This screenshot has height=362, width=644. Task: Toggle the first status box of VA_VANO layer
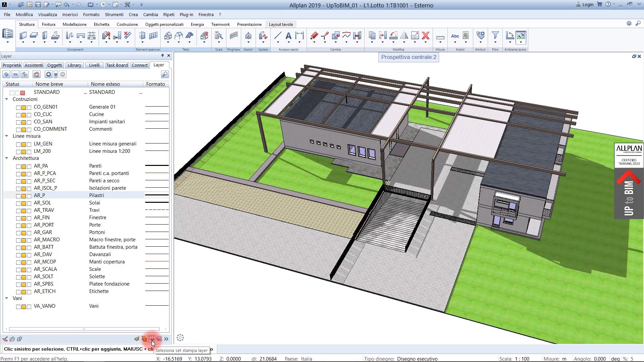(x=18, y=307)
